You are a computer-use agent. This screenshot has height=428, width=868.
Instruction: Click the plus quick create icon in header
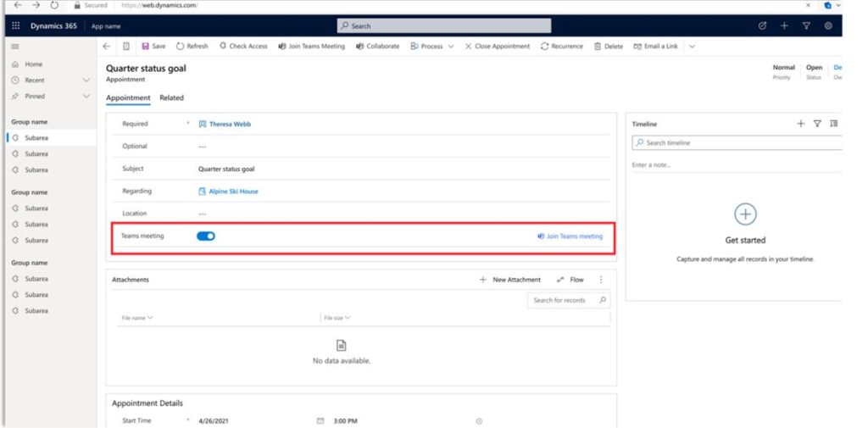(784, 26)
